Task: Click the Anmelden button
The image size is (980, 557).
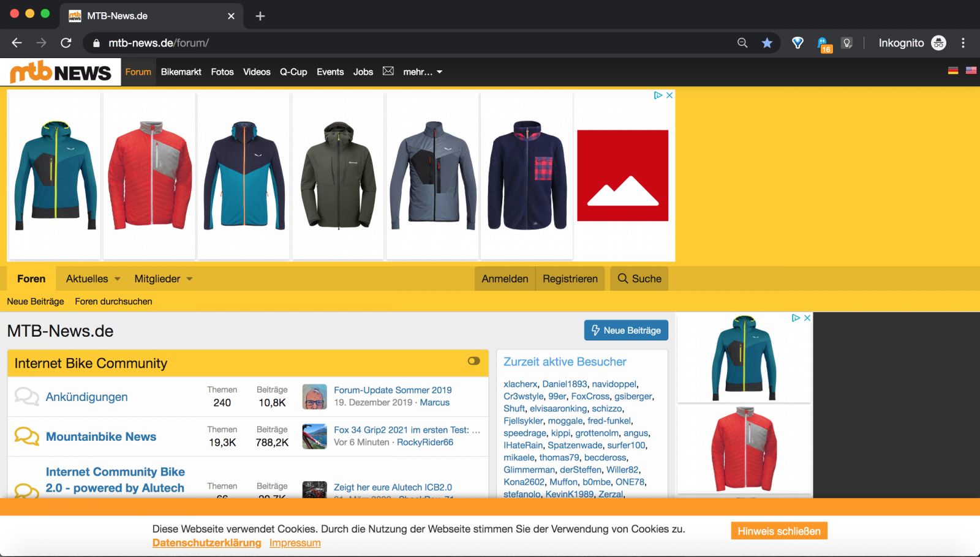Action: click(505, 278)
